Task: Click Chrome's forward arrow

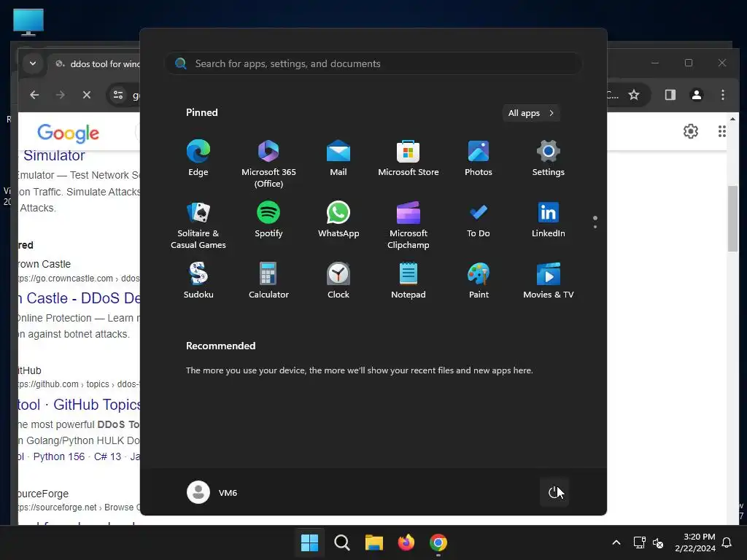Action: (60, 95)
